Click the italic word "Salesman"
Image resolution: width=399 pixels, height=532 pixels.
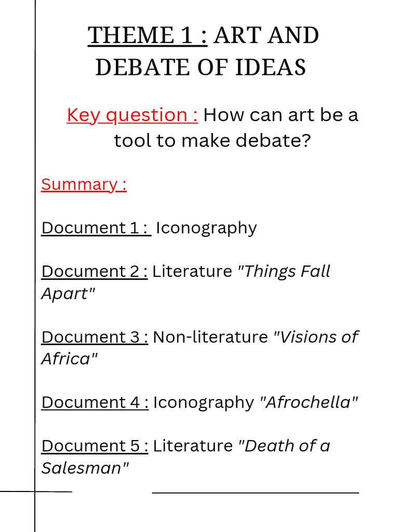tap(85, 468)
